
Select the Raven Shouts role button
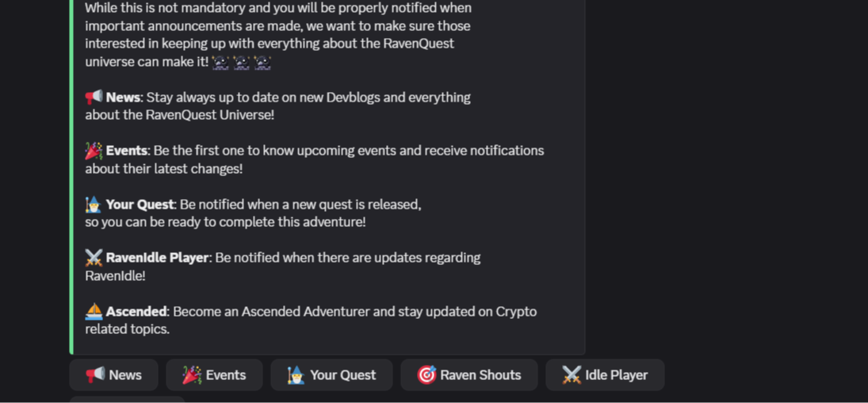468,374
